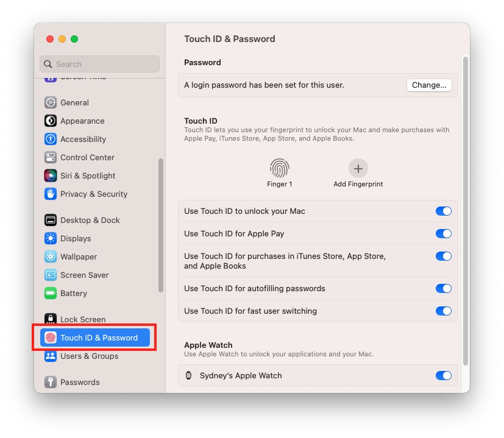Click the Search field
Image resolution: width=504 pixels, height=438 pixels.
(99, 63)
